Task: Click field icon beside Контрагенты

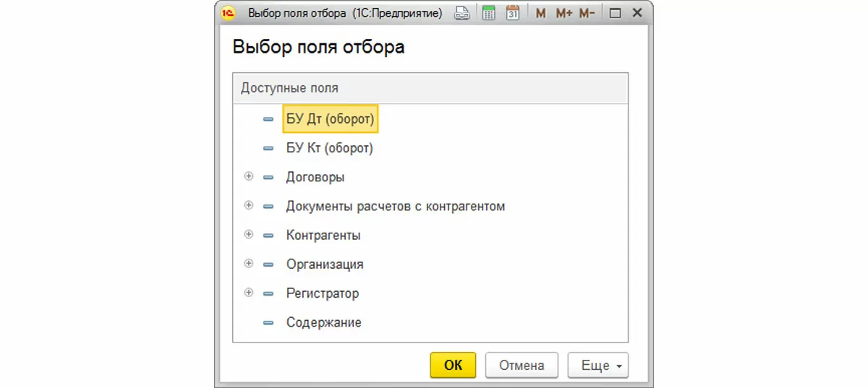Action: coord(268,236)
